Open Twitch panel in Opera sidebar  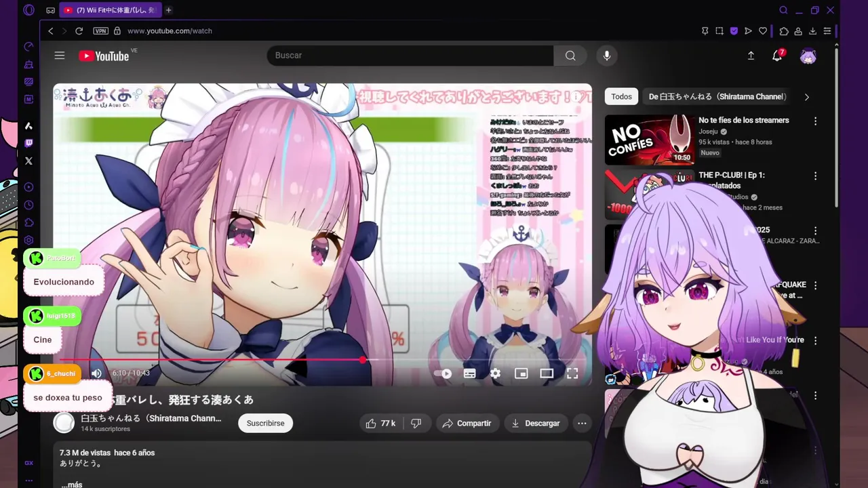(x=28, y=143)
